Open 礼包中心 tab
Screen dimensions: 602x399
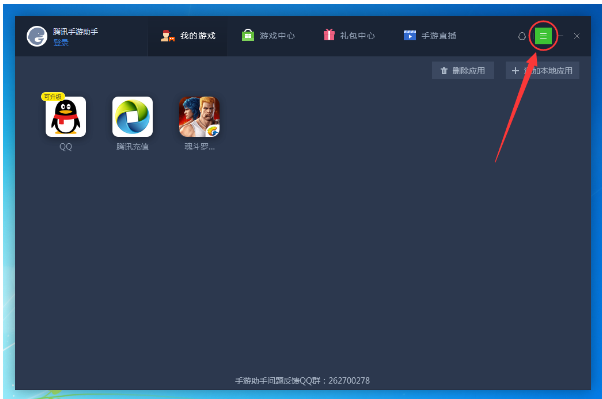click(x=349, y=36)
